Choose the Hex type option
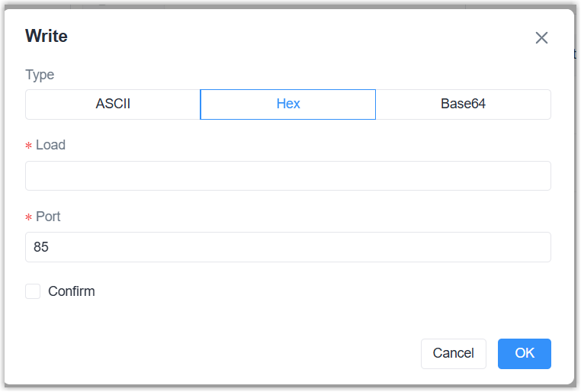Image resolution: width=581 pixels, height=392 pixels. point(287,104)
